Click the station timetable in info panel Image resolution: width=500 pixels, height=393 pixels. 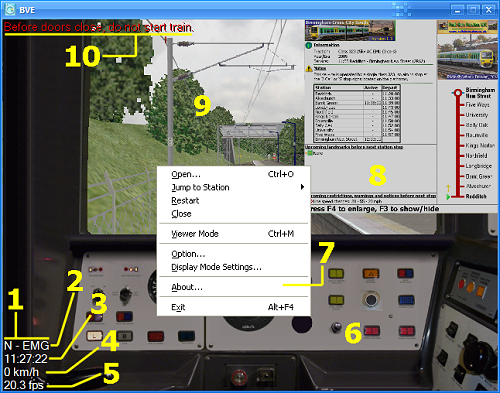coord(357,113)
